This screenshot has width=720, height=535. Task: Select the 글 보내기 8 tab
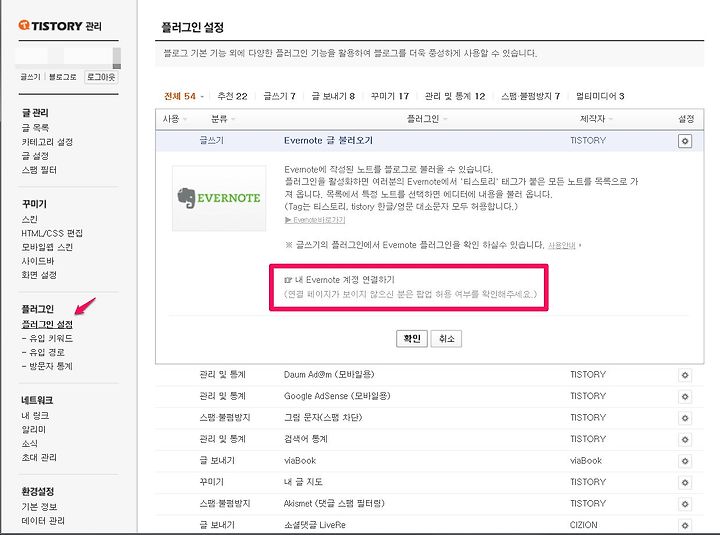pos(333,96)
